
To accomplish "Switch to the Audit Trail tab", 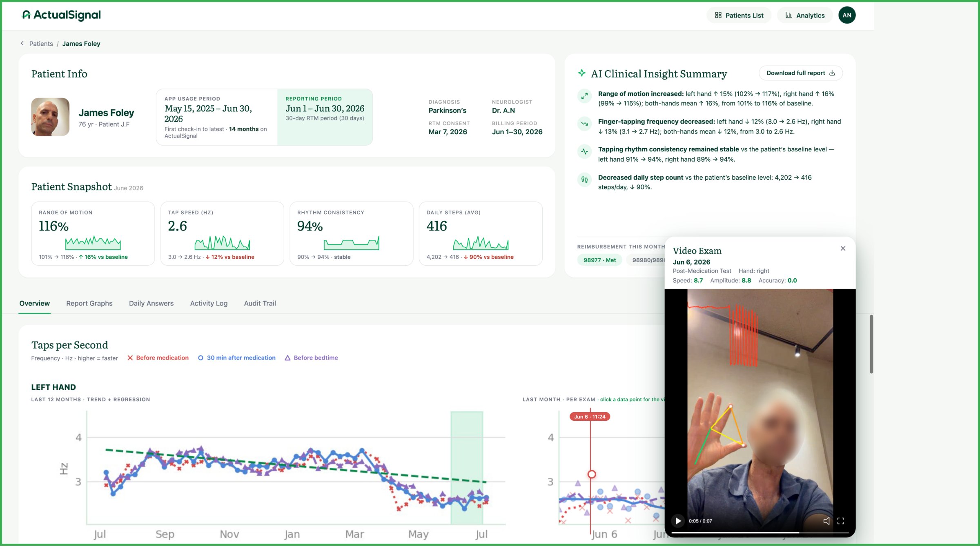I will point(260,303).
